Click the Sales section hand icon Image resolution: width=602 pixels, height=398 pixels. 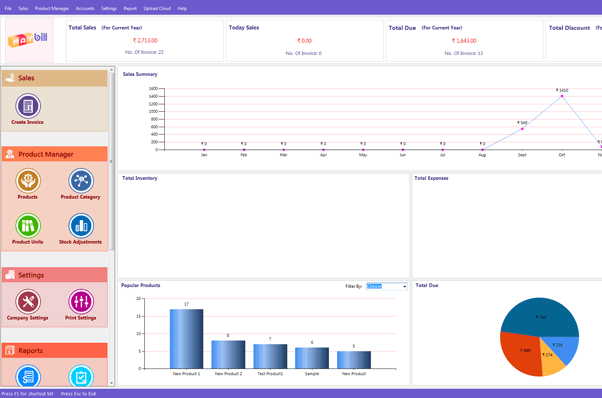10,78
